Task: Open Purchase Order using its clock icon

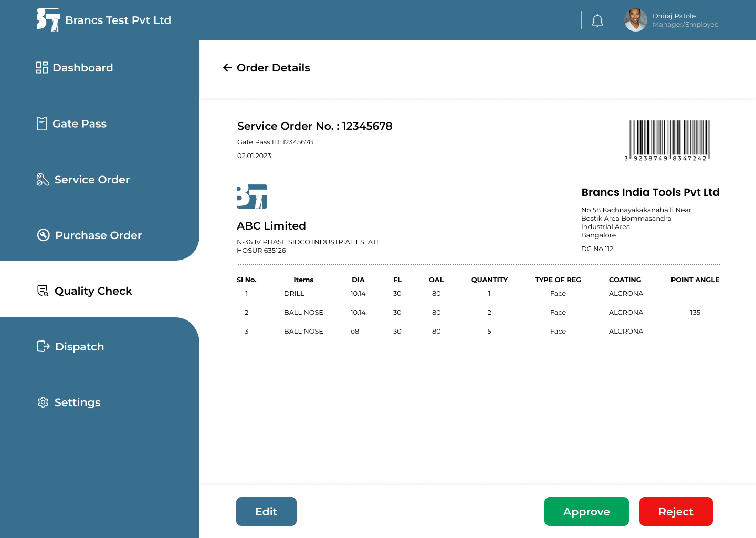Action: coord(43,235)
